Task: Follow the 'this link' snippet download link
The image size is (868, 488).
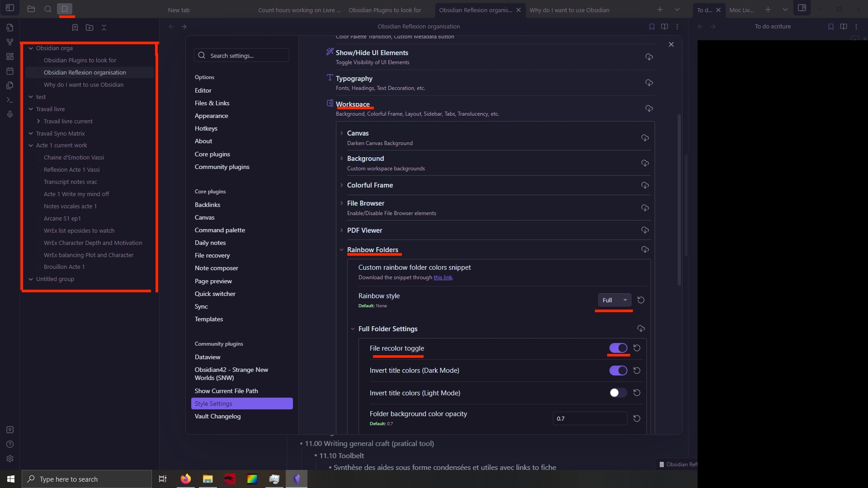Action: pos(443,277)
